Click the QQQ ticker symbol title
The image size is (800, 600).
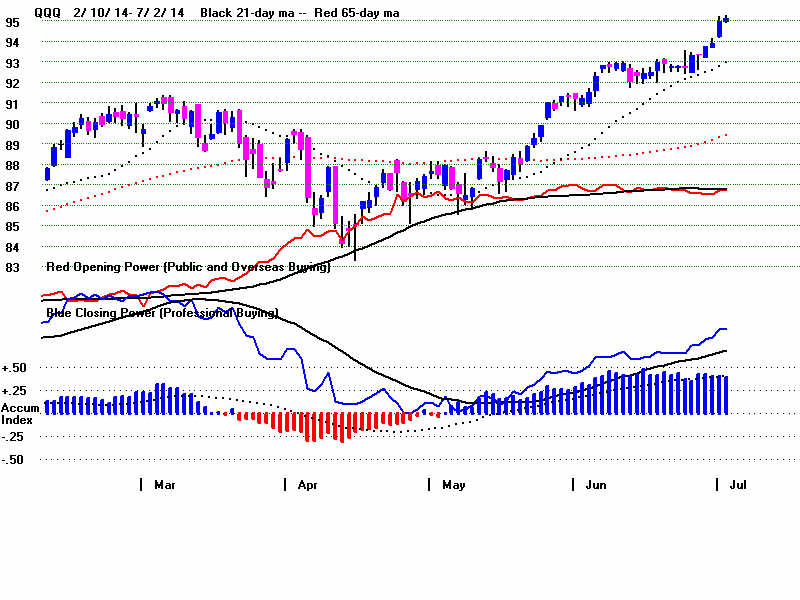47,13
